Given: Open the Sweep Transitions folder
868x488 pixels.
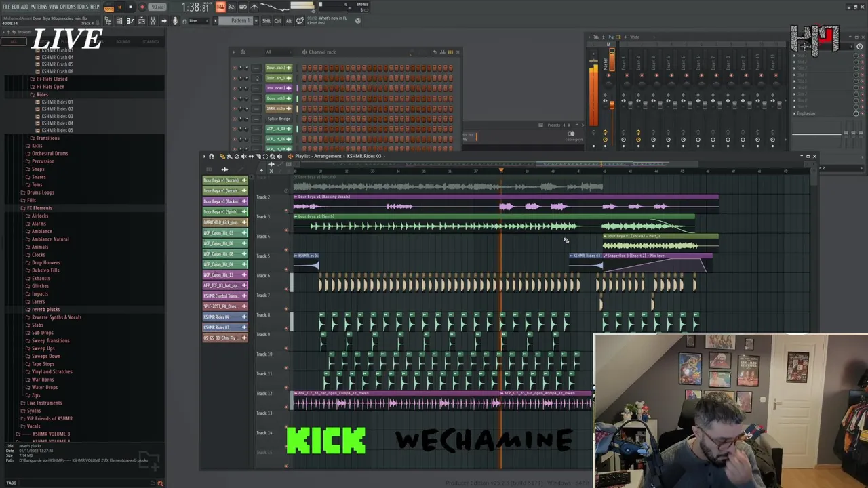Looking at the screenshot, I should coord(50,340).
